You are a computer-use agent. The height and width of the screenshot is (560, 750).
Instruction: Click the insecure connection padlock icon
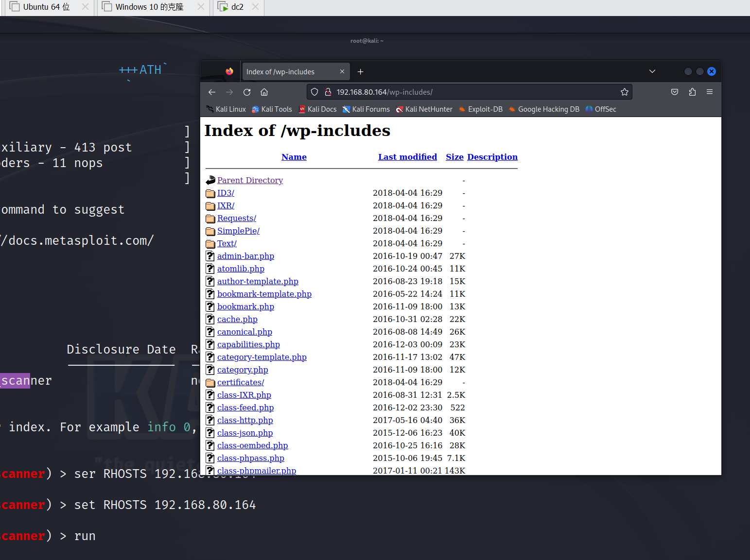pyautogui.click(x=328, y=92)
